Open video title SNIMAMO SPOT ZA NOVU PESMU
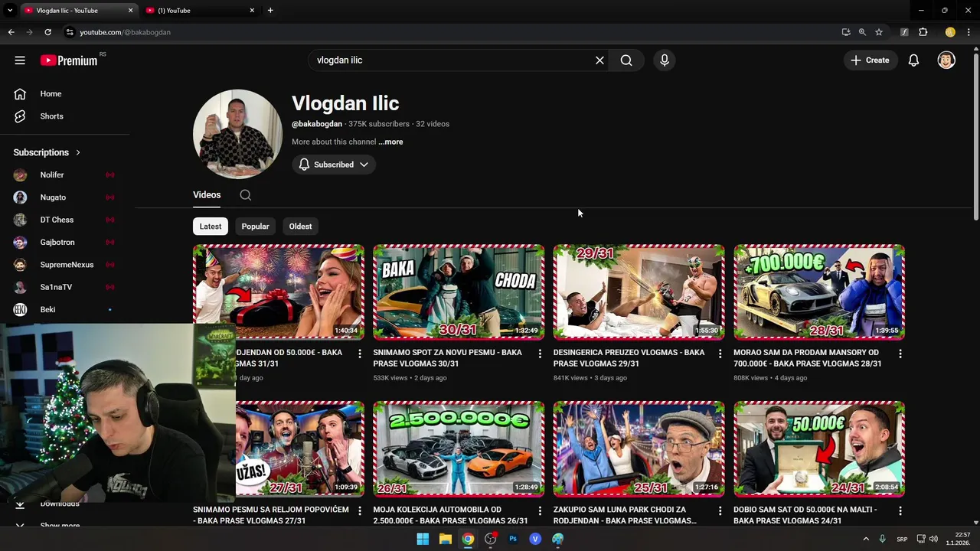The height and width of the screenshot is (551, 980). (448, 358)
